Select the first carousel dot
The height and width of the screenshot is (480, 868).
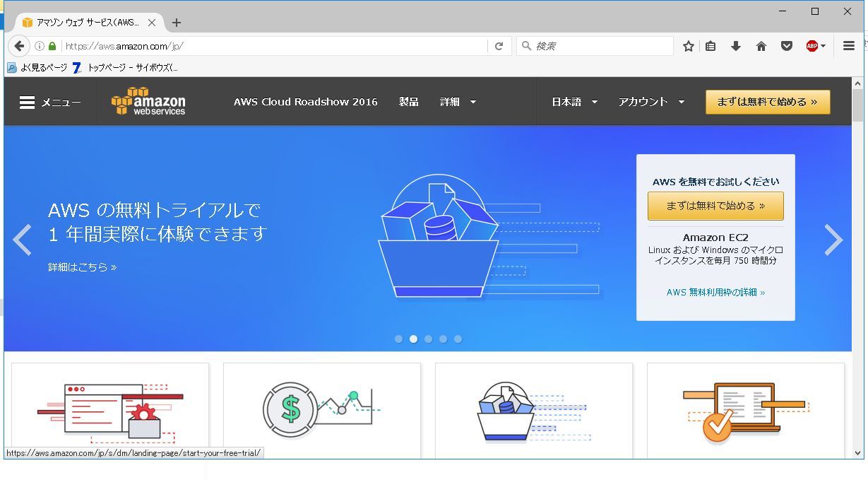point(398,339)
